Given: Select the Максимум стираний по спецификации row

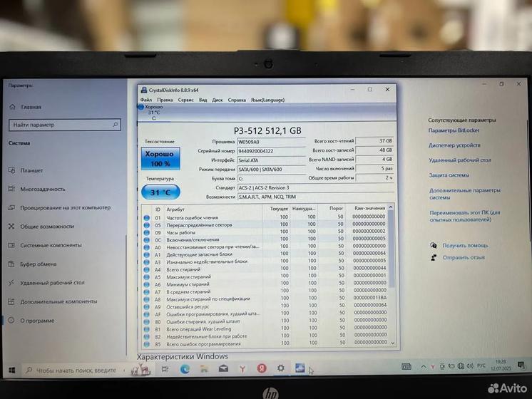Looking at the screenshot, I should click(x=265, y=299).
